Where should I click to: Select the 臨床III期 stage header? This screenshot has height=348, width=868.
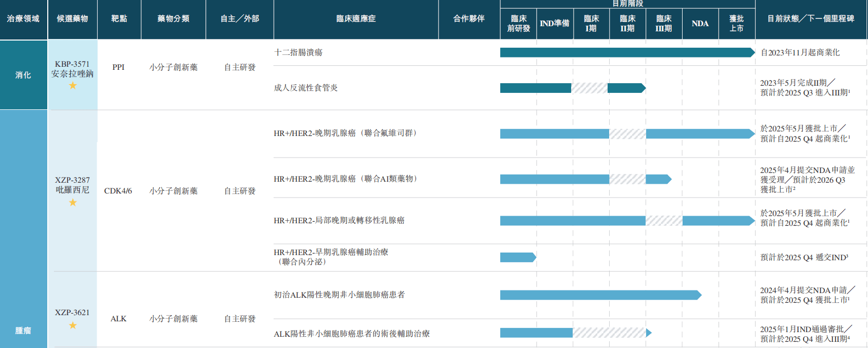[x=664, y=24]
